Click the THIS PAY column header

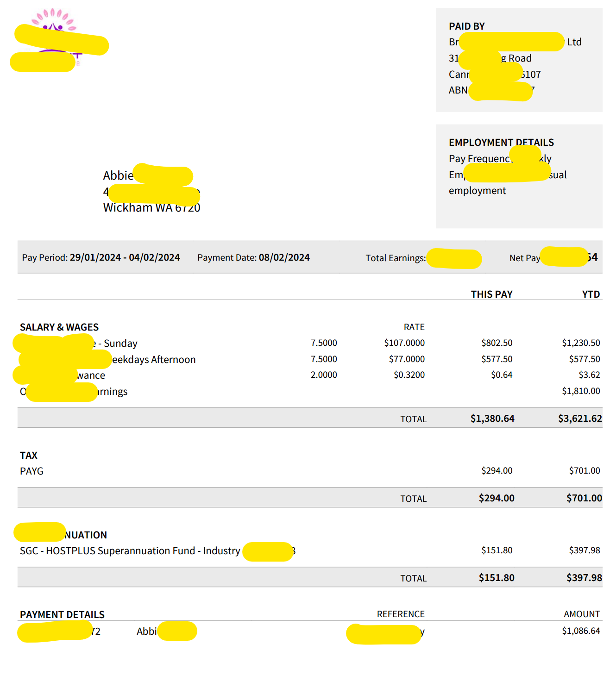point(491,294)
